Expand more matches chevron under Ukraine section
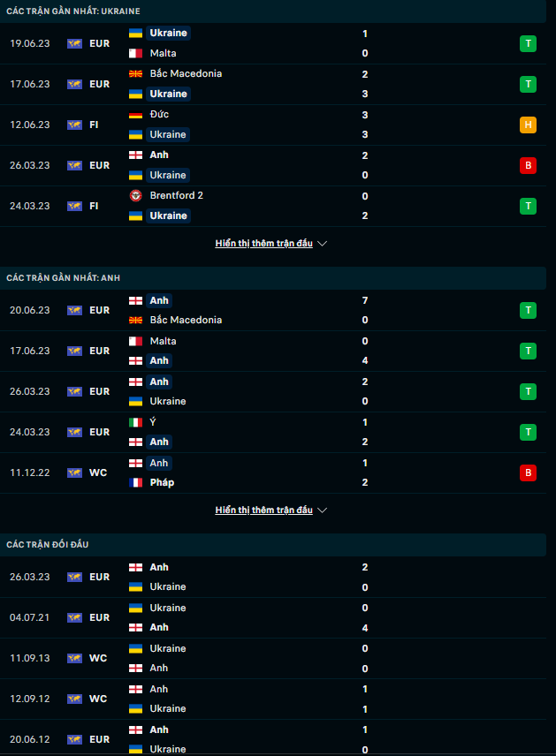556x756 pixels. click(x=323, y=244)
